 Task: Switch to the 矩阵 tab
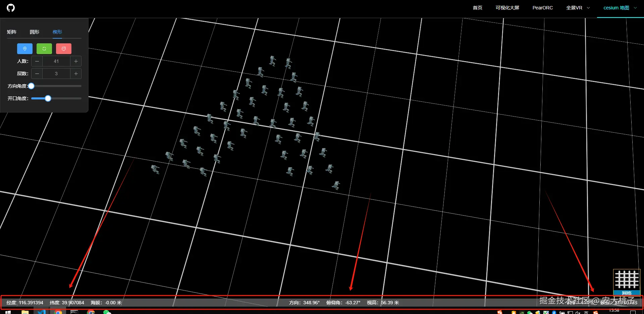tap(12, 32)
